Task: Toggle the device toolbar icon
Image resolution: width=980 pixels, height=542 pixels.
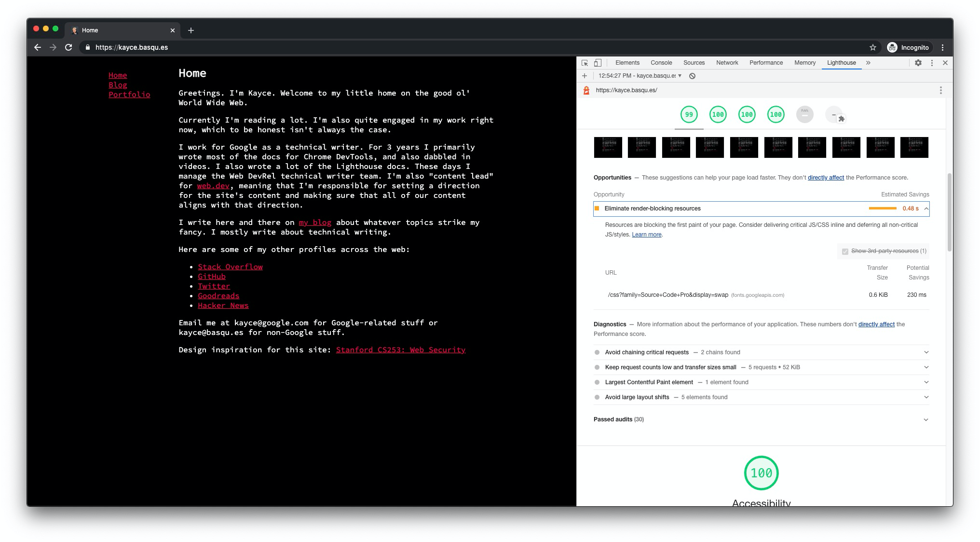Action: [x=598, y=63]
